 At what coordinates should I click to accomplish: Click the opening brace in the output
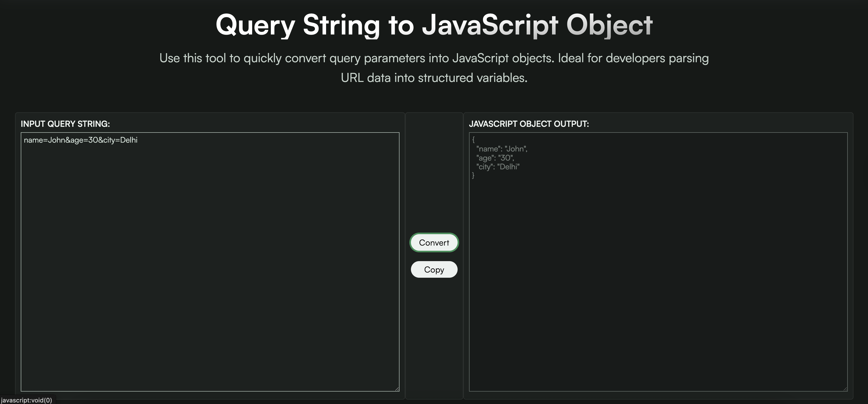pyautogui.click(x=473, y=140)
